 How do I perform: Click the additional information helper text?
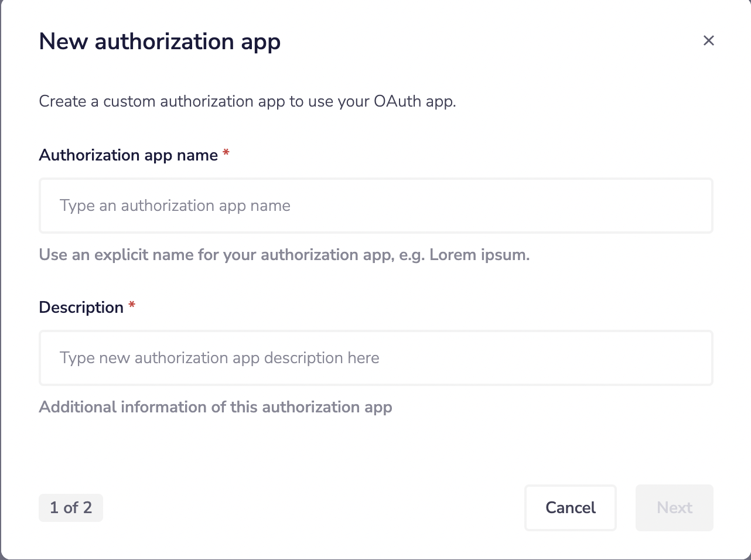tap(216, 407)
